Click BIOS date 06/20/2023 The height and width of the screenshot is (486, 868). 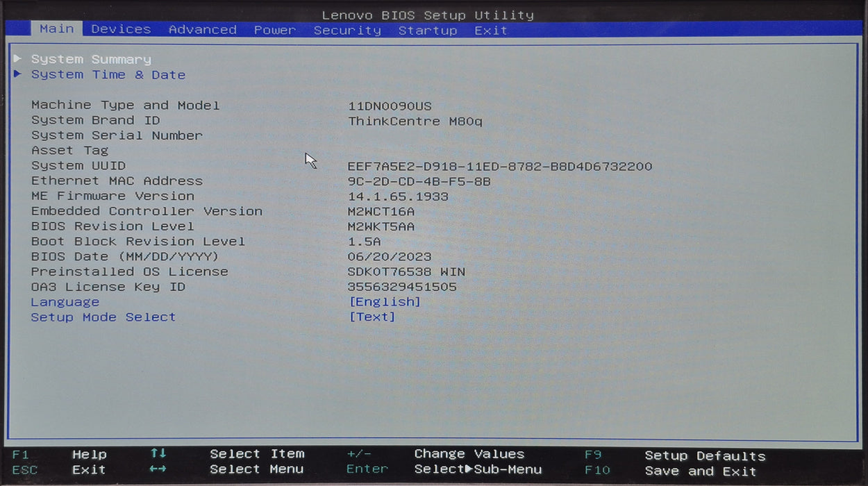click(x=390, y=257)
